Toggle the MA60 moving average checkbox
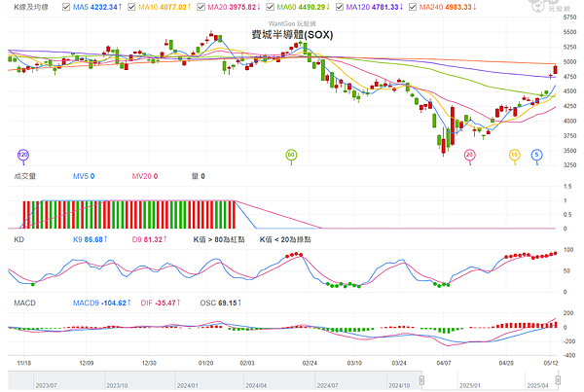 point(270,7)
